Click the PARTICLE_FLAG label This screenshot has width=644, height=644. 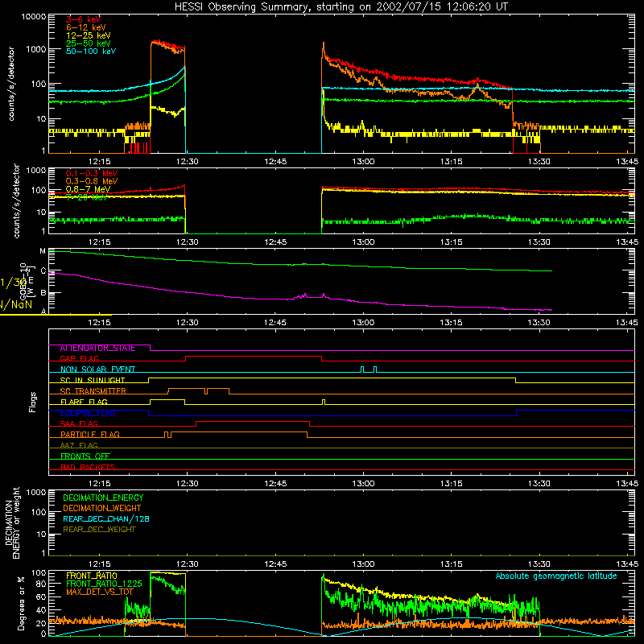pyautogui.click(x=90, y=435)
